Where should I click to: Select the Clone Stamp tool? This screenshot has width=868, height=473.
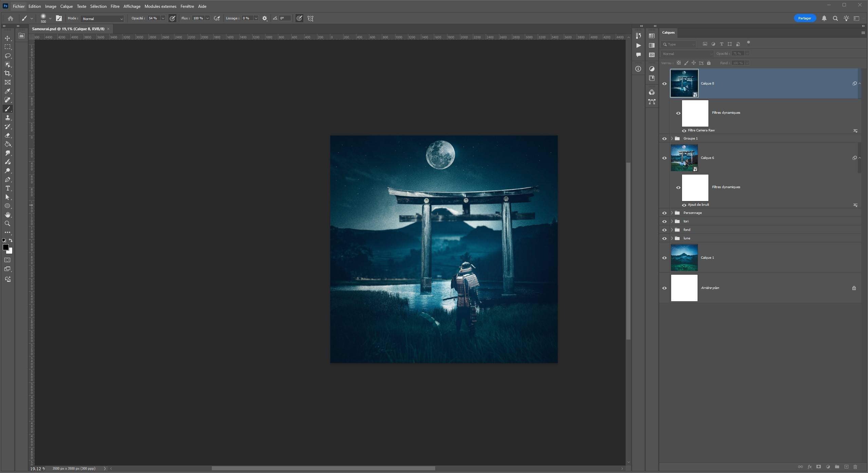pos(7,118)
